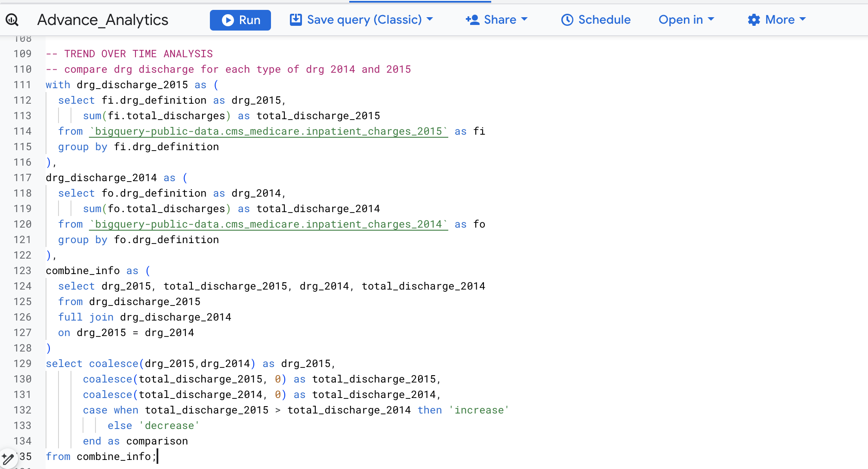Image resolution: width=868 pixels, height=469 pixels.
Task: Click the add-person Share icon
Action: (x=473, y=20)
